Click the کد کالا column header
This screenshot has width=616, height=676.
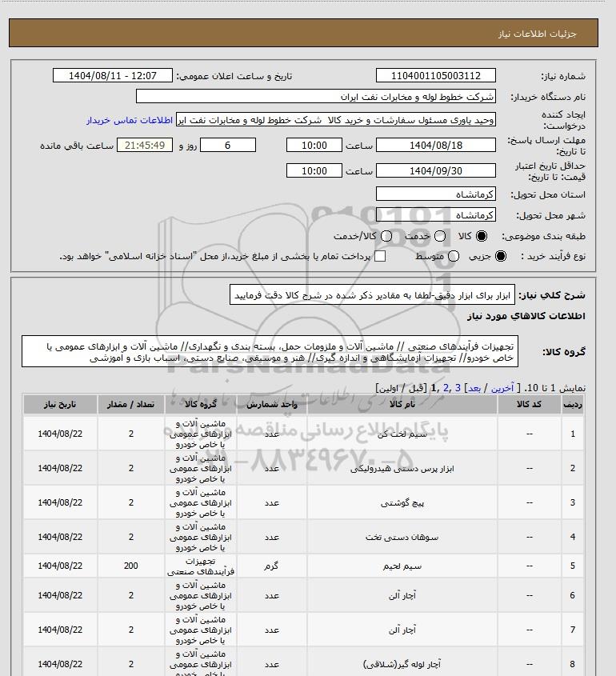pos(530,404)
